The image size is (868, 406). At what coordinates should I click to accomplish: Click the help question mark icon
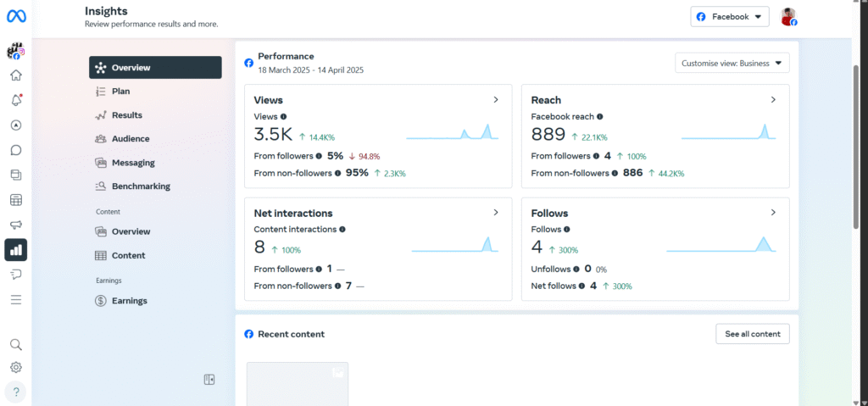click(x=15, y=392)
